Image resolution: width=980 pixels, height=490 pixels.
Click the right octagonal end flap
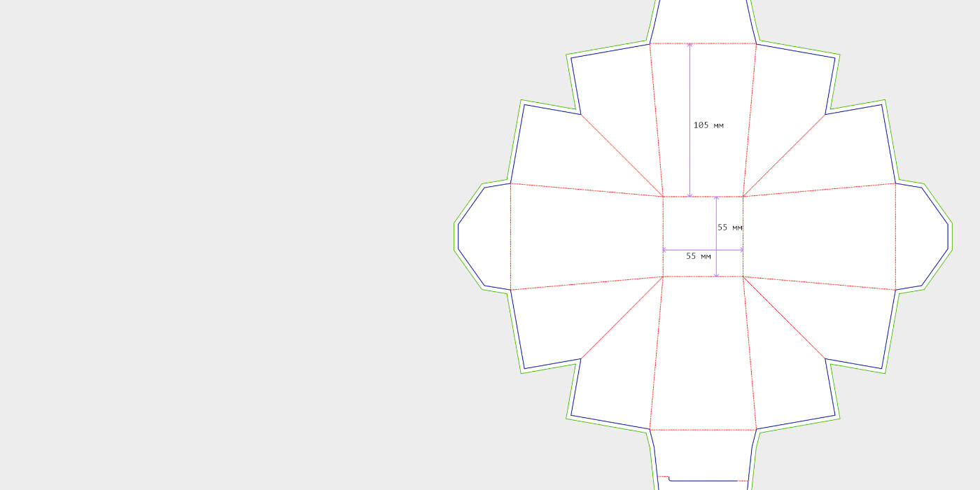coord(922,237)
